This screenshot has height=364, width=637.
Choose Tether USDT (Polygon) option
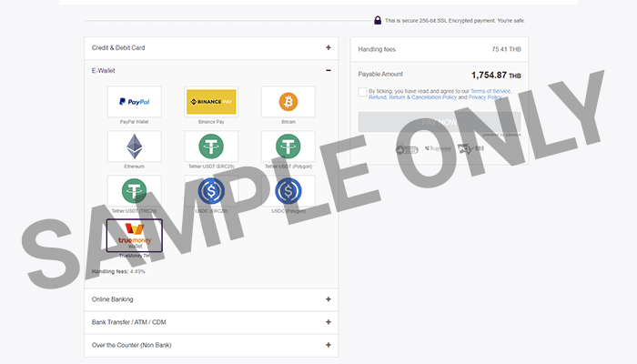tap(288, 146)
